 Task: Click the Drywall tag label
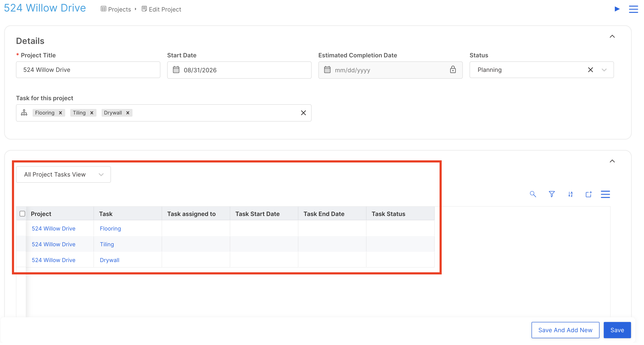pyautogui.click(x=113, y=113)
